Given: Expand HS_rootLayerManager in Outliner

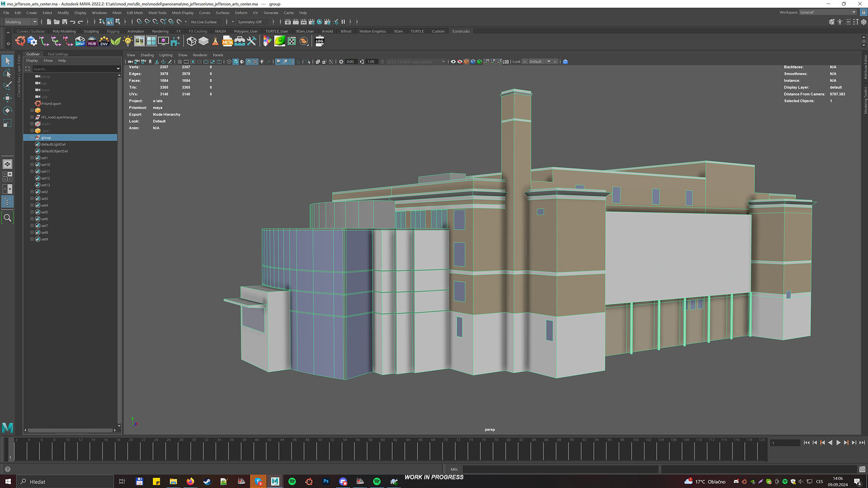Looking at the screenshot, I should point(32,117).
